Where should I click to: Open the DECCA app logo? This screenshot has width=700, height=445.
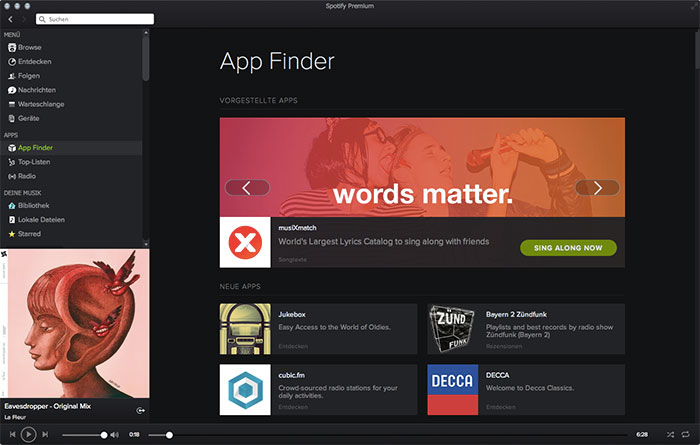(x=453, y=390)
